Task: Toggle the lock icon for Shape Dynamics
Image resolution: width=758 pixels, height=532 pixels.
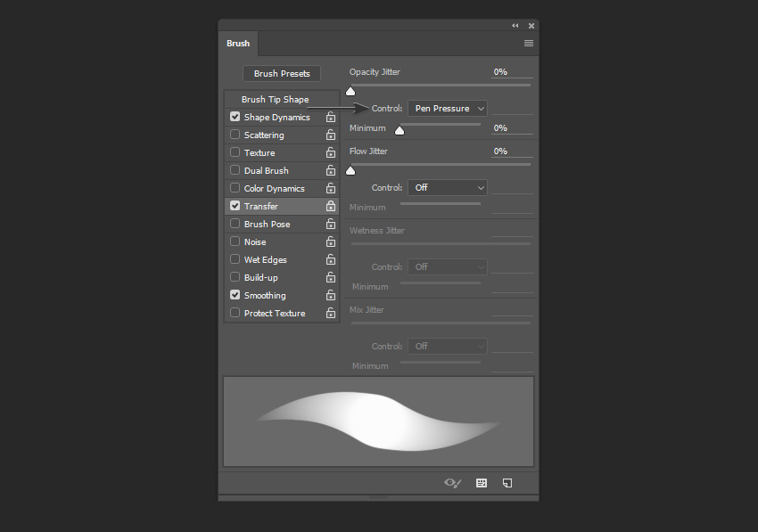Action: click(331, 117)
